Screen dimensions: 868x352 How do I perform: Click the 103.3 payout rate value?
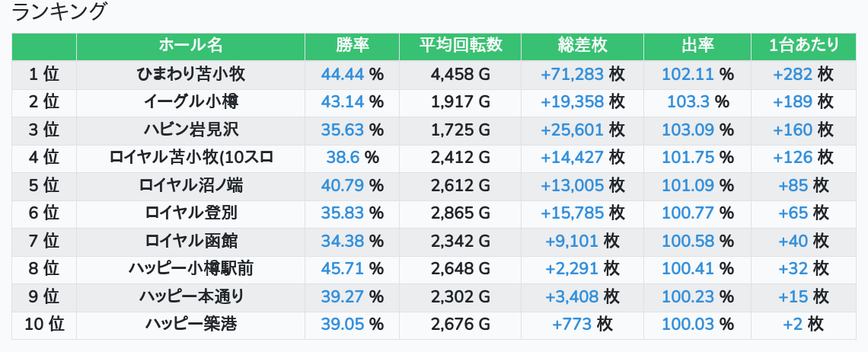pyautogui.click(x=688, y=102)
